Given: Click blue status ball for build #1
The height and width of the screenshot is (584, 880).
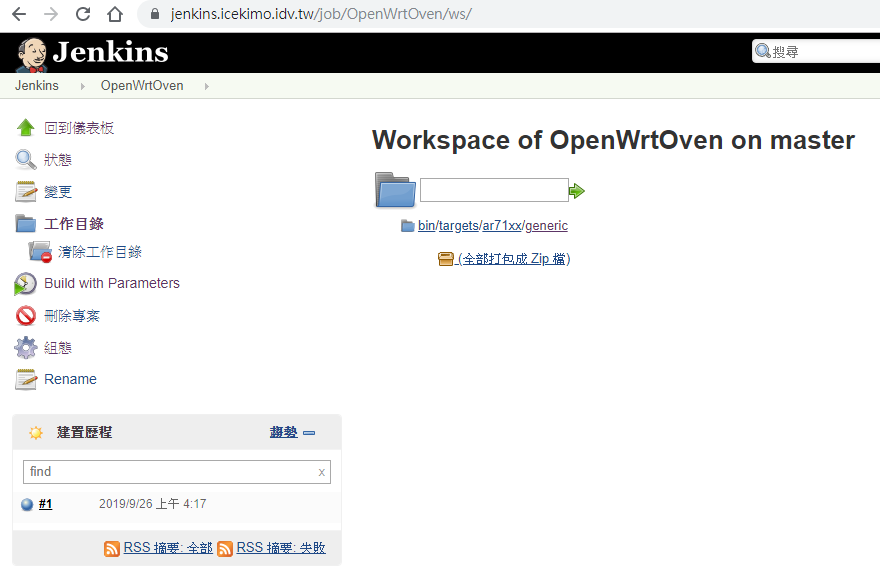Looking at the screenshot, I should click(x=27, y=504).
